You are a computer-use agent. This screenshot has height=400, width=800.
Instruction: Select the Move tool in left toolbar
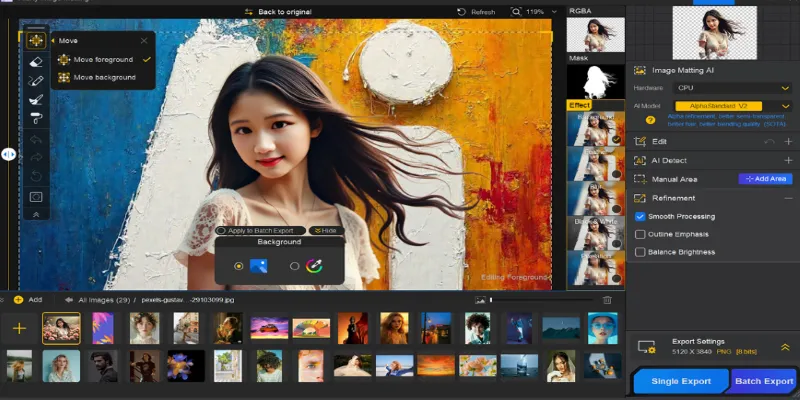coord(36,40)
